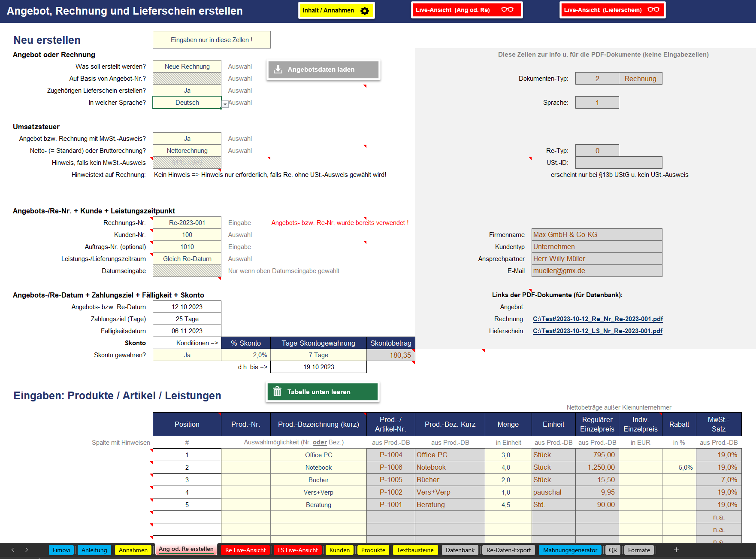Go to next sheet tabs with right arrow

[27, 550]
